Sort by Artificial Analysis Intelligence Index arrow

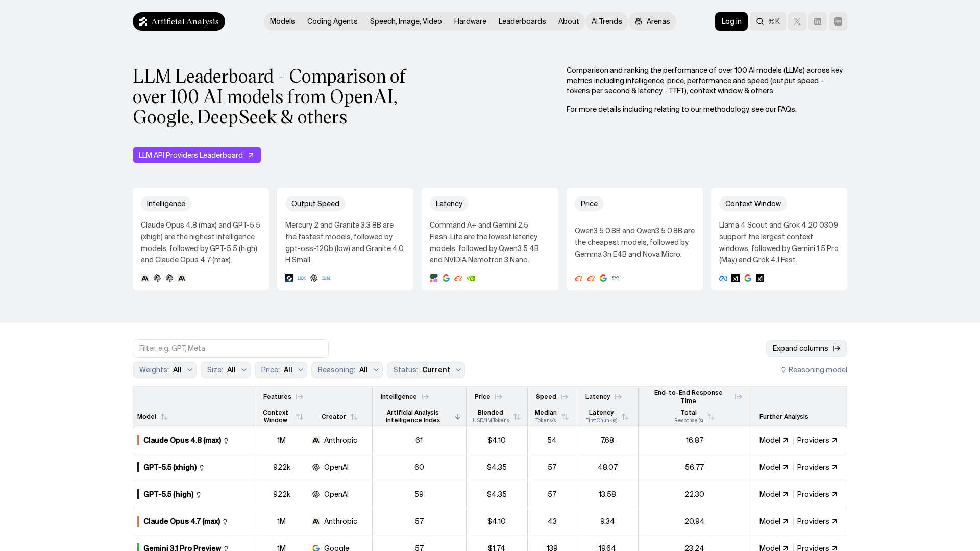pos(458,417)
